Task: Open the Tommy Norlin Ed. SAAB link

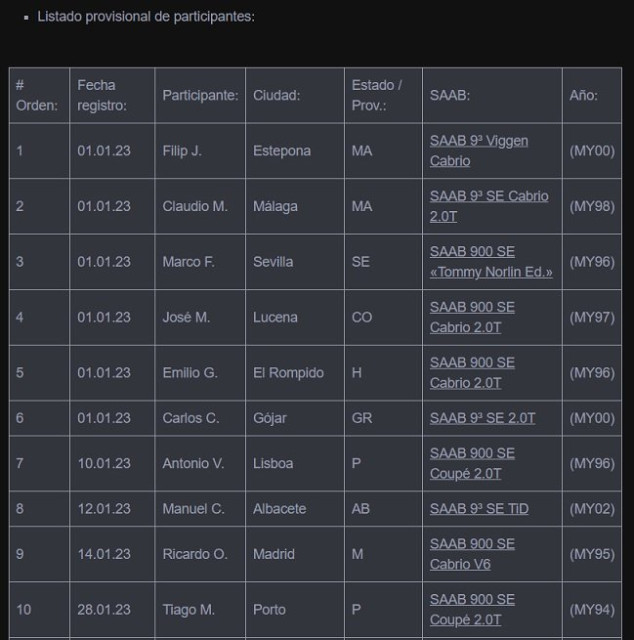Action: coord(491,262)
